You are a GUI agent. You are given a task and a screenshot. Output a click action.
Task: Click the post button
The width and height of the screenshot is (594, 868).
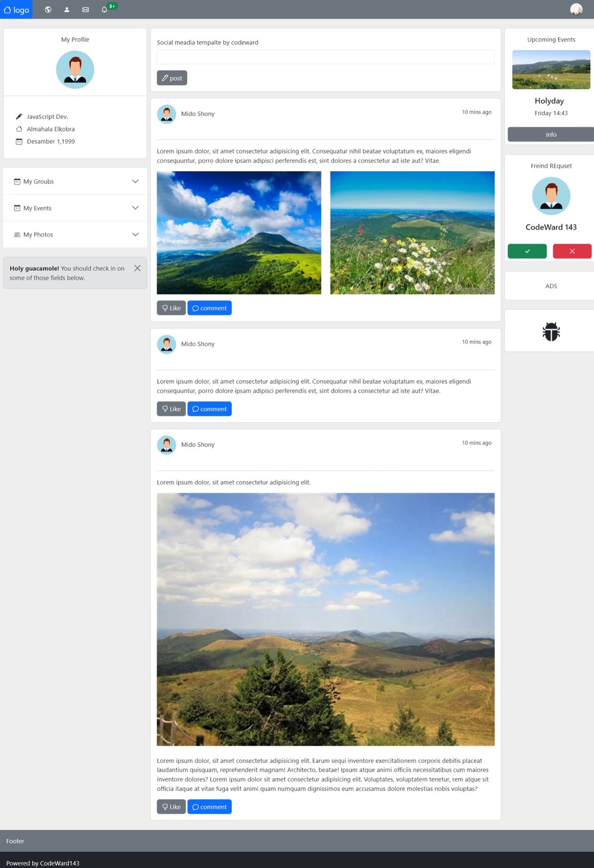point(172,78)
